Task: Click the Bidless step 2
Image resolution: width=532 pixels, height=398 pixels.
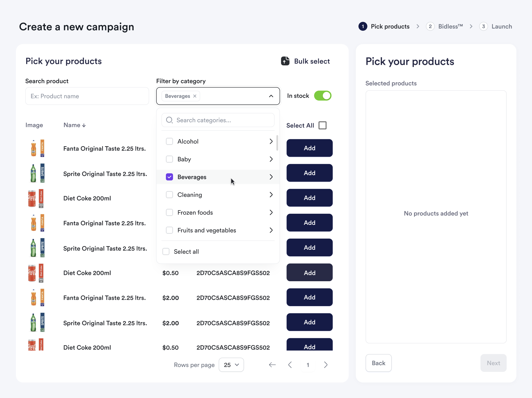Action: pyautogui.click(x=444, y=26)
